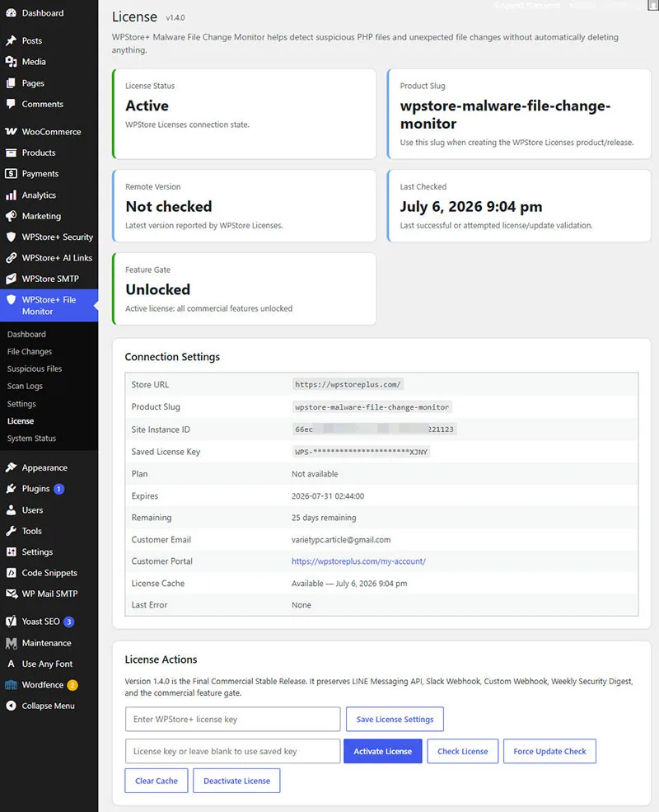Image resolution: width=659 pixels, height=812 pixels.
Task: Click the Wordfence notification badge
Action: 72,685
